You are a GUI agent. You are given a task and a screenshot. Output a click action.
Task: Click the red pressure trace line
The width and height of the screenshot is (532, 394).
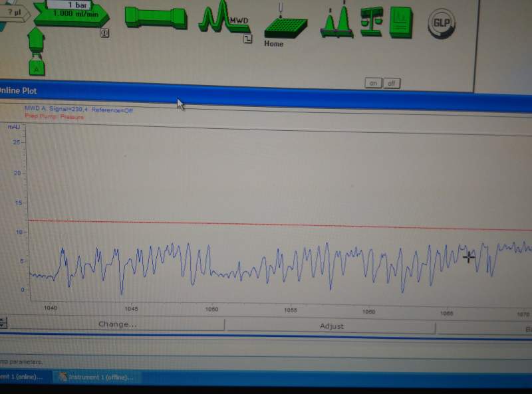(280, 225)
